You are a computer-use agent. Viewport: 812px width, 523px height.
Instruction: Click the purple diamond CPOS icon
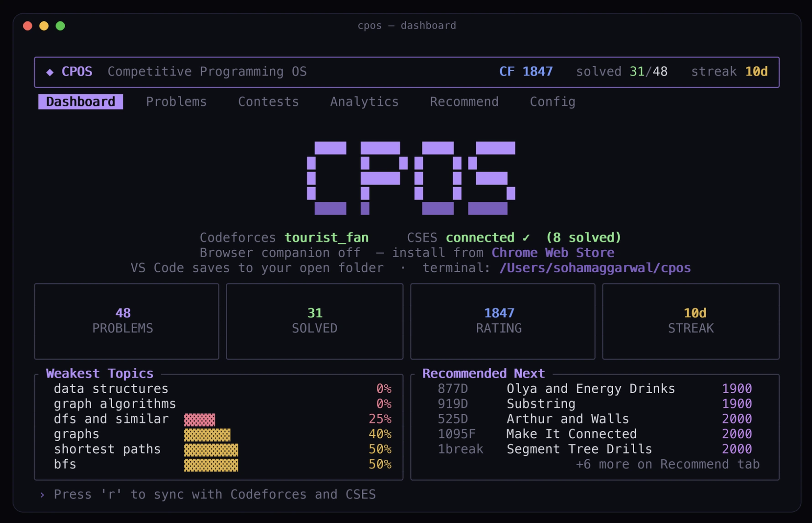coord(50,72)
